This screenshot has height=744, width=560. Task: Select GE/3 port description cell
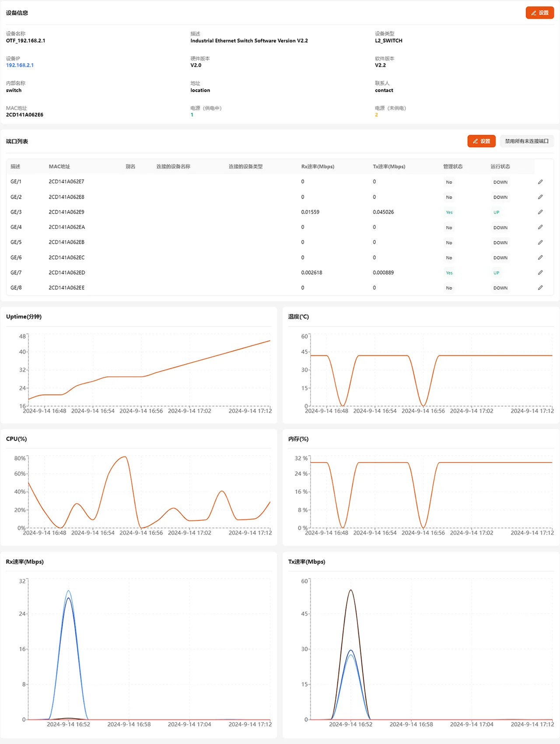tap(16, 212)
